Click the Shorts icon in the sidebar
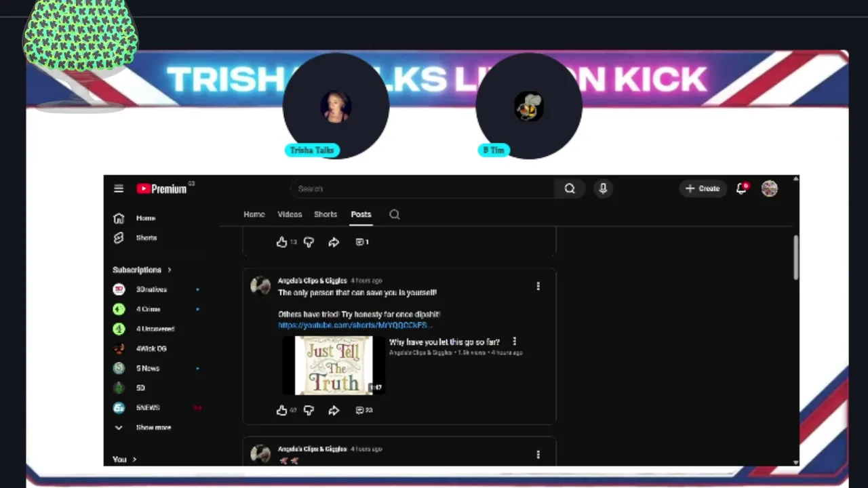 tap(119, 238)
